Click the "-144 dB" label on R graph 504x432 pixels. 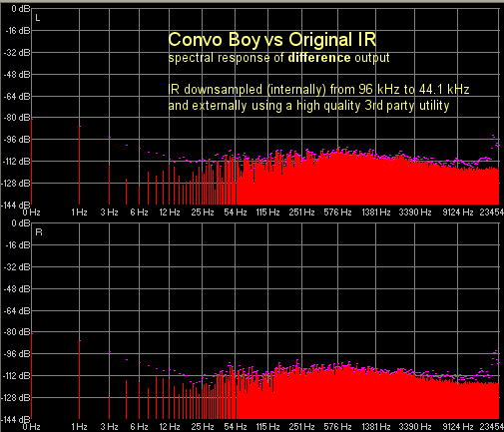(16, 420)
